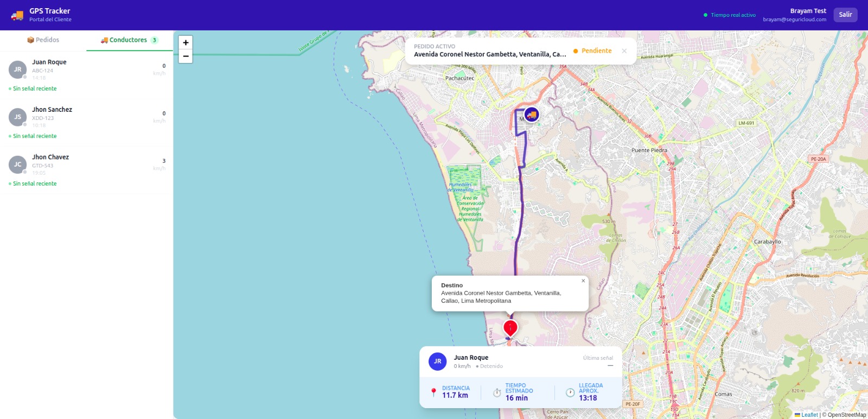Click the Brayam Test user name
The height and width of the screenshot is (419, 868).
pos(808,11)
